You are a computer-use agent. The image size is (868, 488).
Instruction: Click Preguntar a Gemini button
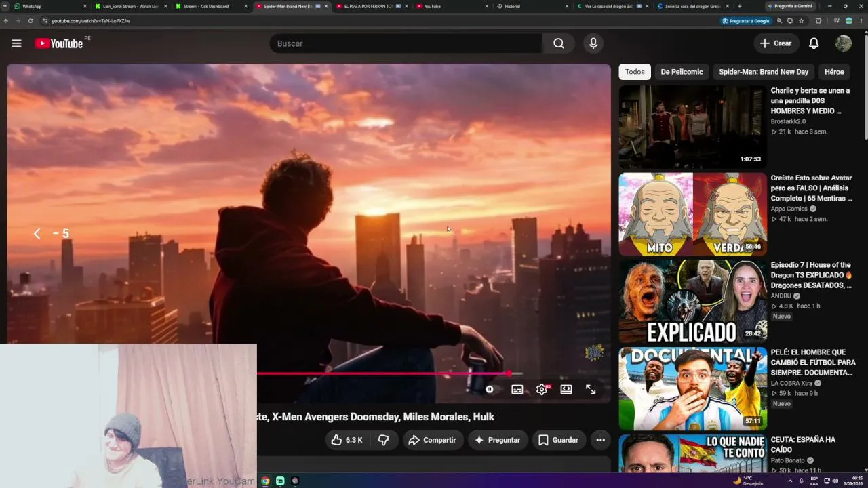pyautogui.click(x=791, y=6)
